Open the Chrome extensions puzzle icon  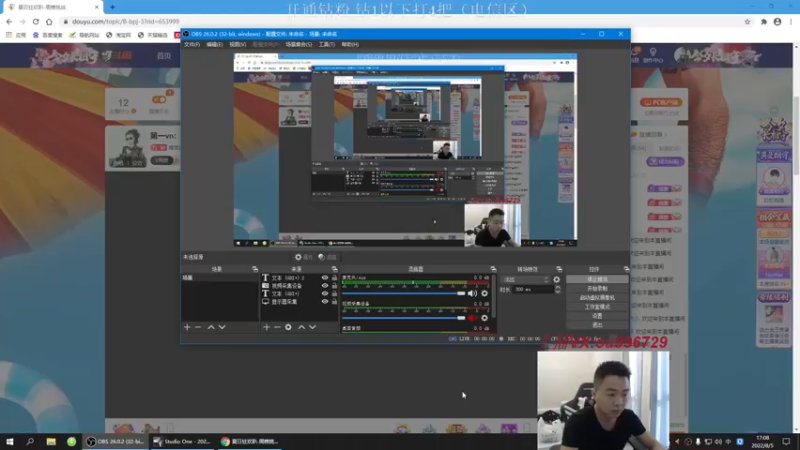tap(764, 21)
